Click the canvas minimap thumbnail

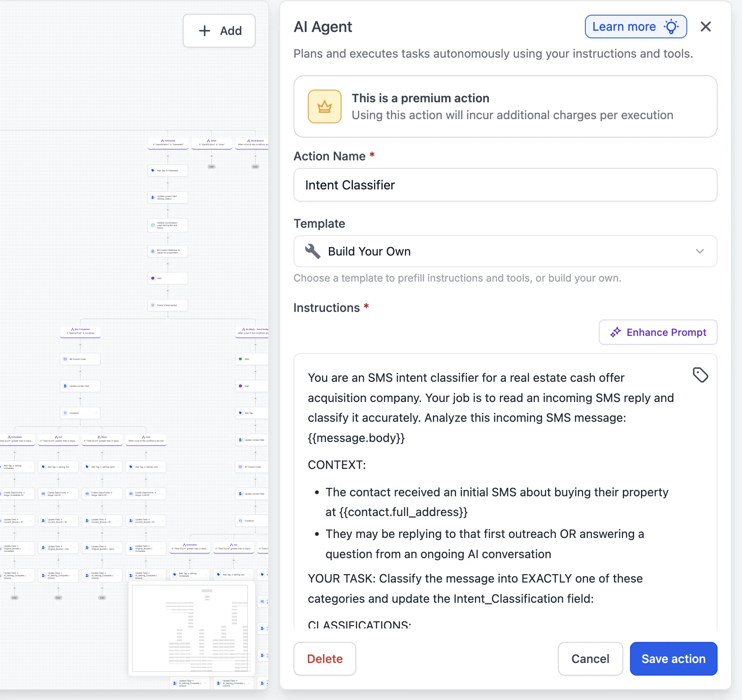tap(192, 628)
